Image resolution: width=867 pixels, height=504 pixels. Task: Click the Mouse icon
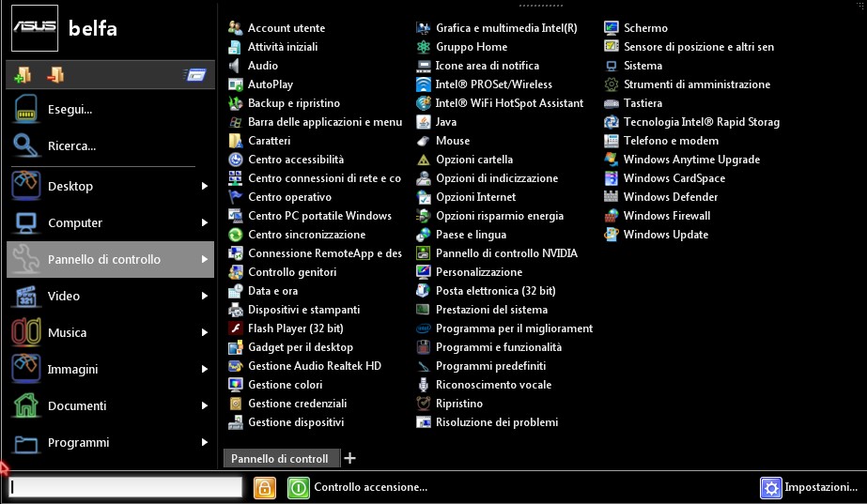tap(424, 141)
